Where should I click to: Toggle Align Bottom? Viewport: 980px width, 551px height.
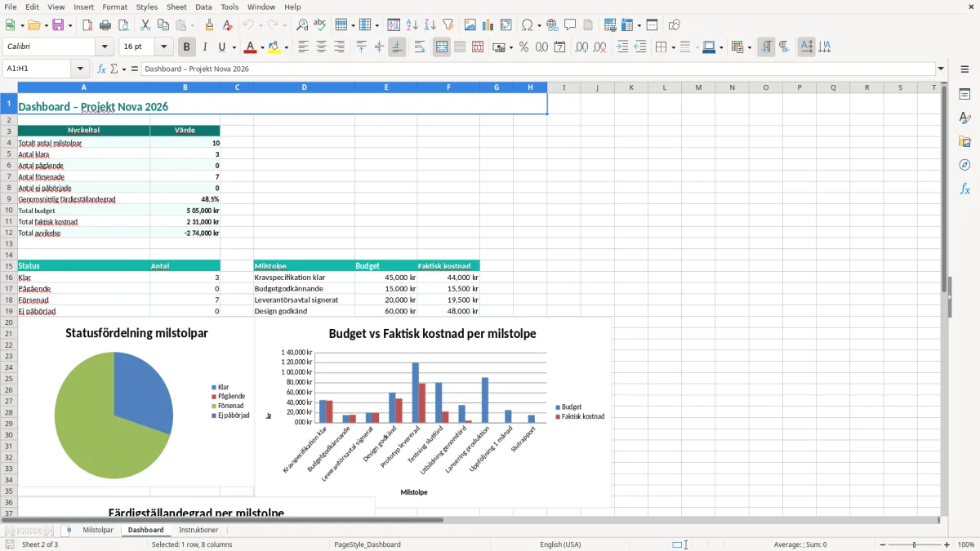[x=397, y=47]
